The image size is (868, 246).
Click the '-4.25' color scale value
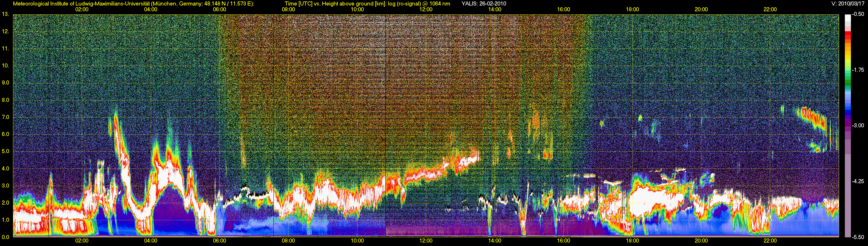[858, 181]
